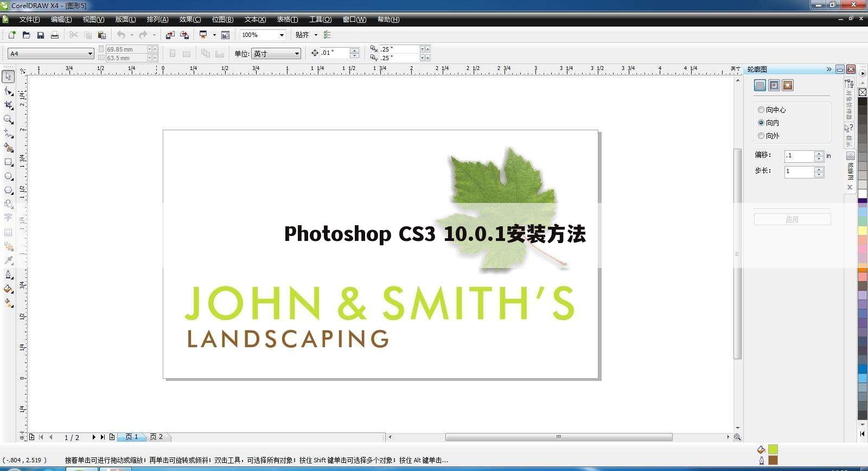Click the nudge distance .01 field
The height and width of the screenshot is (471, 868).
(x=335, y=53)
